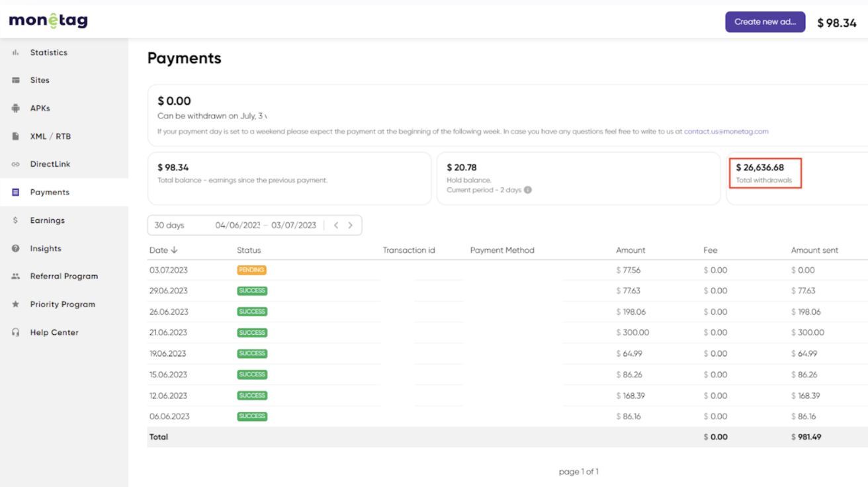This screenshot has width=868, height=487.
Task: Click the APKs Android icon
Action: pos(15,109)
